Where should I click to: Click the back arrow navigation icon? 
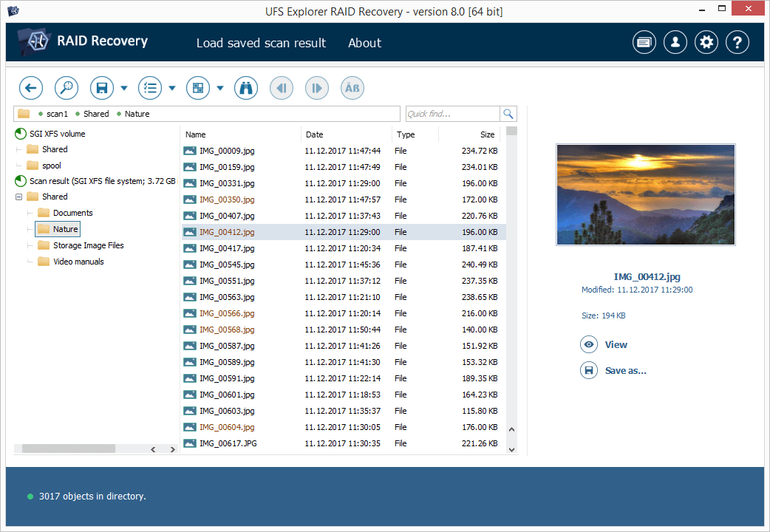coord(30,87)
